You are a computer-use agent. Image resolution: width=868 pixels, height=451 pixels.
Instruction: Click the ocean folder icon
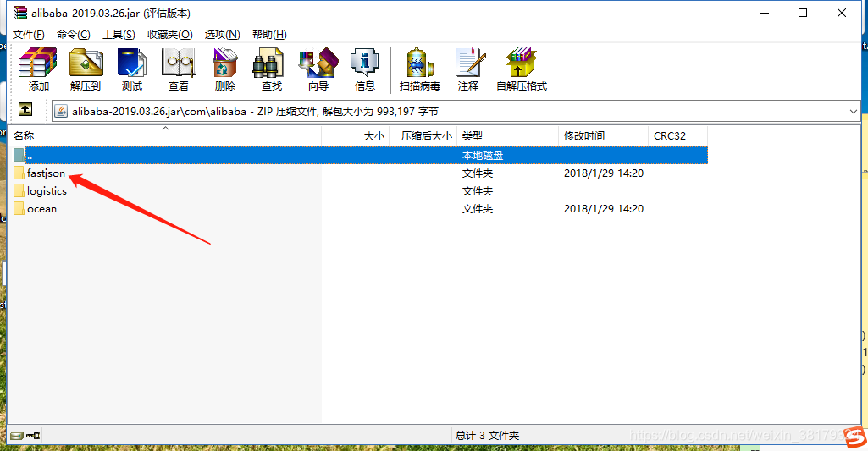coord(19,209)
